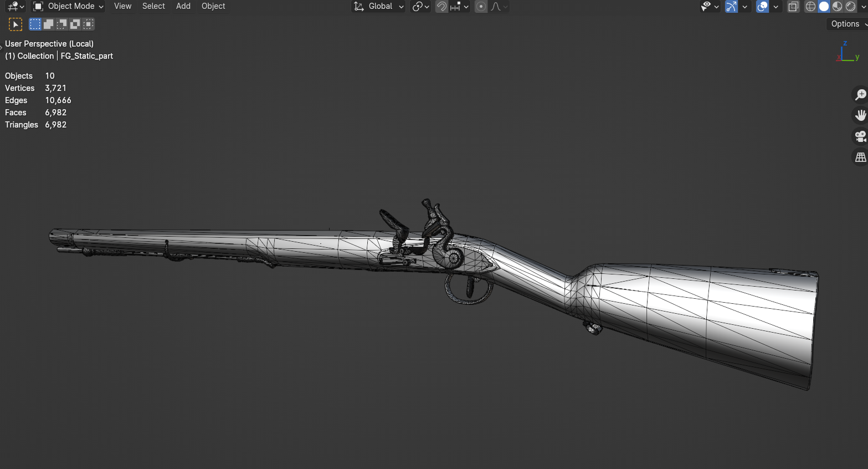Screen dimensions: 868x469
Task: Click the blue Z axis on navigation gizmo
Action: click(x=845, y=44)
